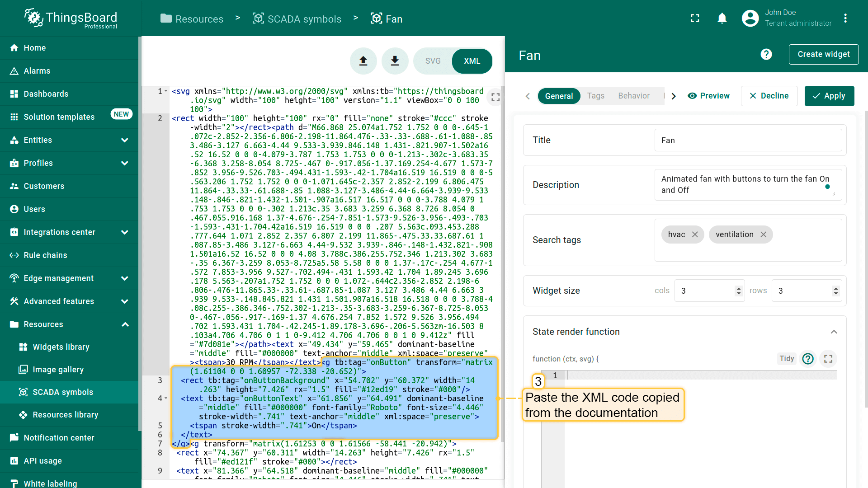Image resolution: width=868 pixels, height=488 pixels.
Task: Expand state render function editor fullscreen
Action: point(828,359)
